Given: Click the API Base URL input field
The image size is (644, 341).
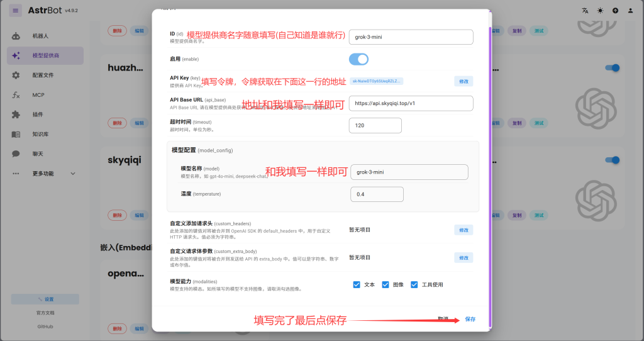Looking at the screenshot, I should point(410,103).
